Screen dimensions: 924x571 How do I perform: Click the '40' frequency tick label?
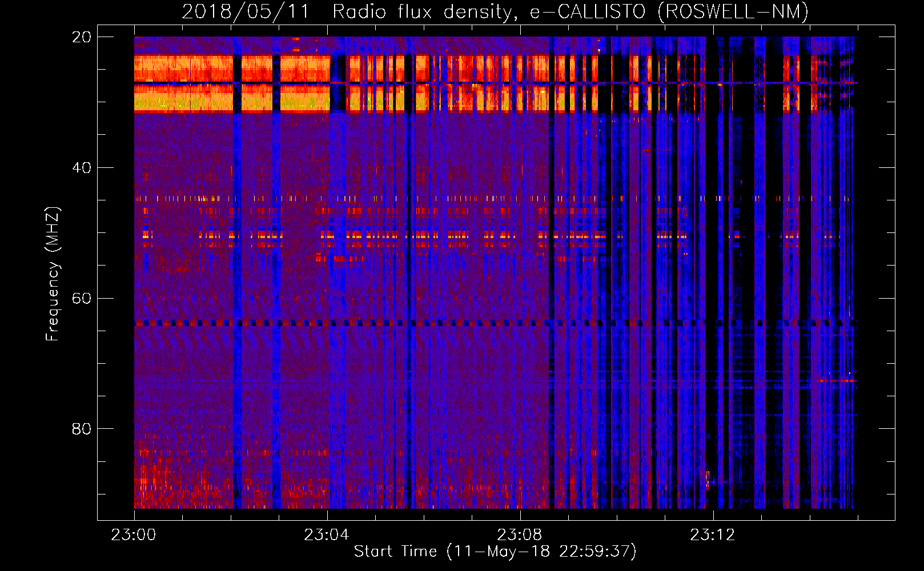[x=82, y=168]
